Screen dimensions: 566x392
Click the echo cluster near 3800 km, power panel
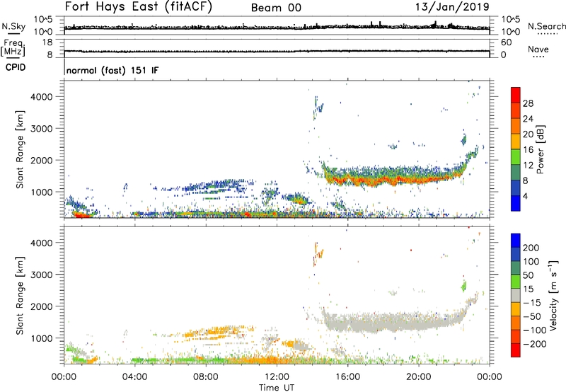click(x=318, y=108)
